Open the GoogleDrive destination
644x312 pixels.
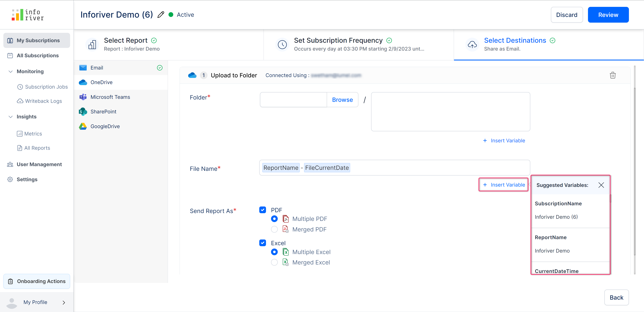[105, 126]
